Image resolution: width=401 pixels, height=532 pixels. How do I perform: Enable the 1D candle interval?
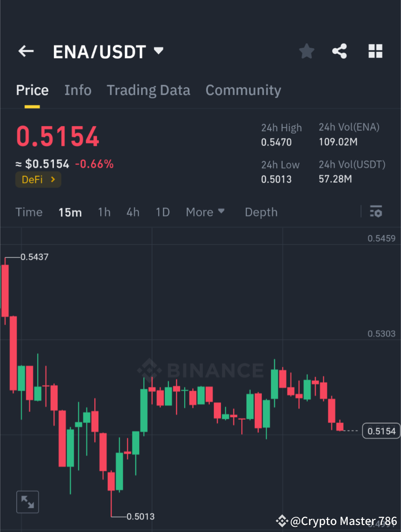[162, 212]
